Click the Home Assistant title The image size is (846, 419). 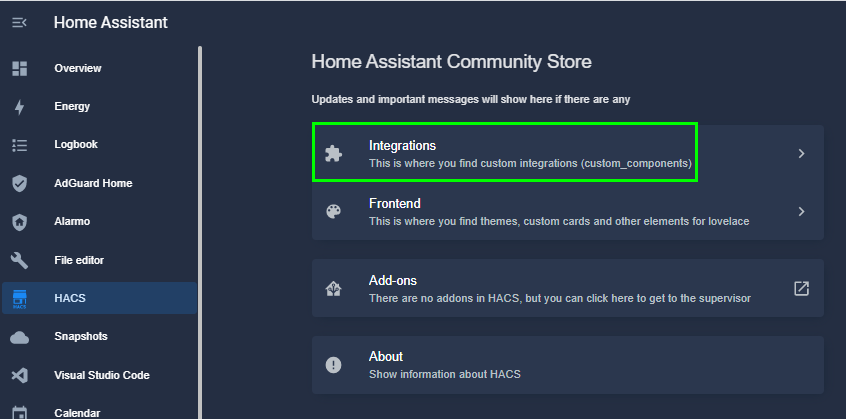(111, 23)
